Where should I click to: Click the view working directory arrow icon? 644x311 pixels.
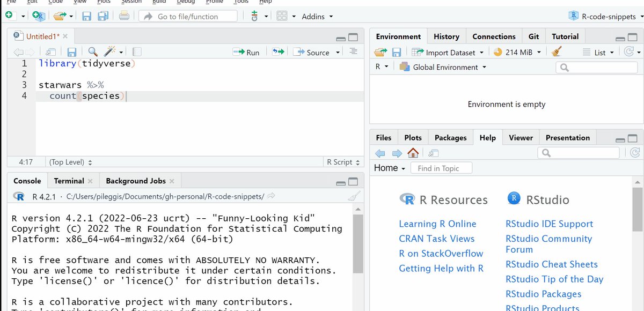(x=271, y=196)
